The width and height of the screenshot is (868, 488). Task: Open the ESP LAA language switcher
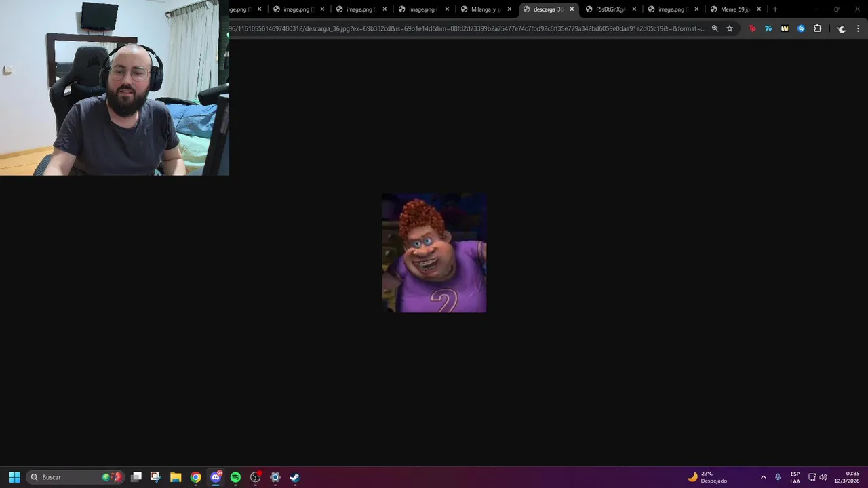795,477
